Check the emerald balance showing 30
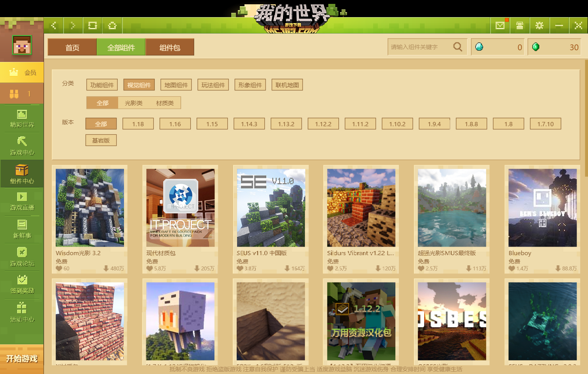The height and width of the screenshot is (374, 588). [554, 47]
